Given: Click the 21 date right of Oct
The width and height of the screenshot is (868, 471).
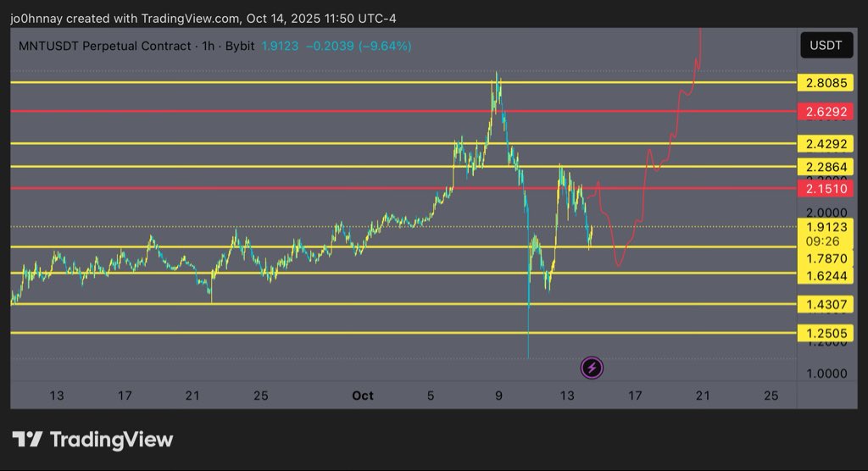Looking at the screenshot, I should click(703, 396).
